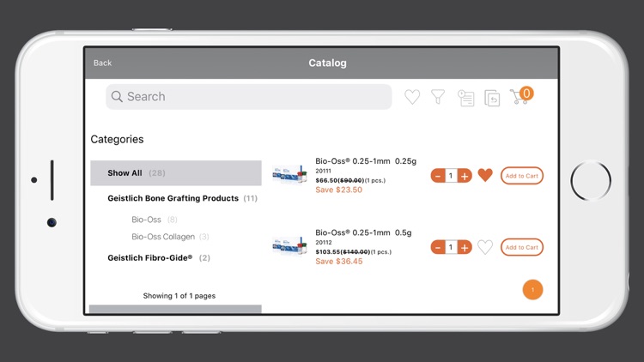Open the filter funnel icon

coord(438,97)
